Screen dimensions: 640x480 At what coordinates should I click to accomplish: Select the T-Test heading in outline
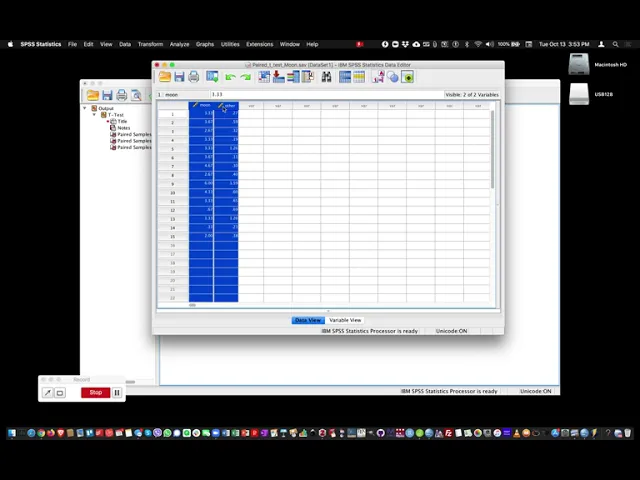[116, 115]
